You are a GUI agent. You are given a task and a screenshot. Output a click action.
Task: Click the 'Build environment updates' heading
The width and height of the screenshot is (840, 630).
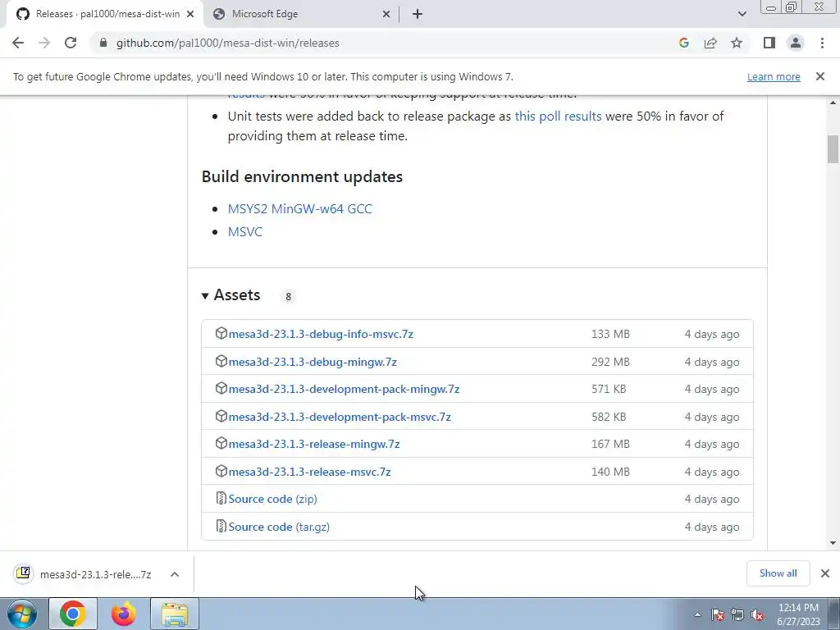pyautogui.click(x=302, y=176)
